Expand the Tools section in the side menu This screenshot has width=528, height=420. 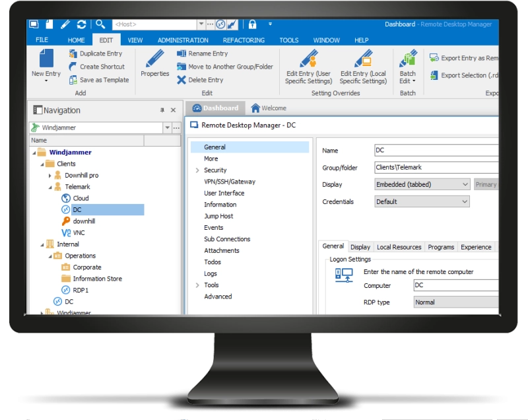click(197, 285)
